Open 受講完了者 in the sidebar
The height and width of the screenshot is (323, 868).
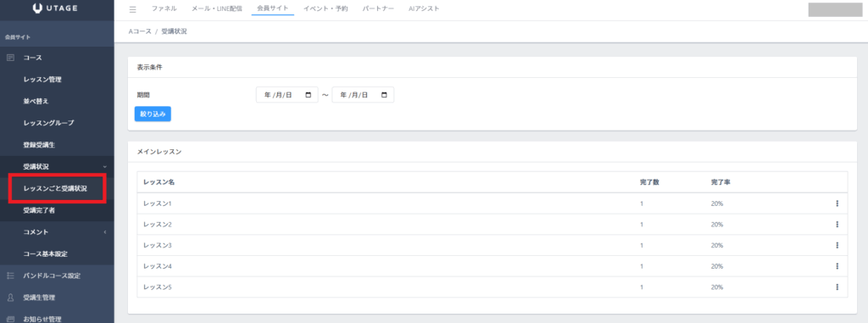(x=39, y=210)
